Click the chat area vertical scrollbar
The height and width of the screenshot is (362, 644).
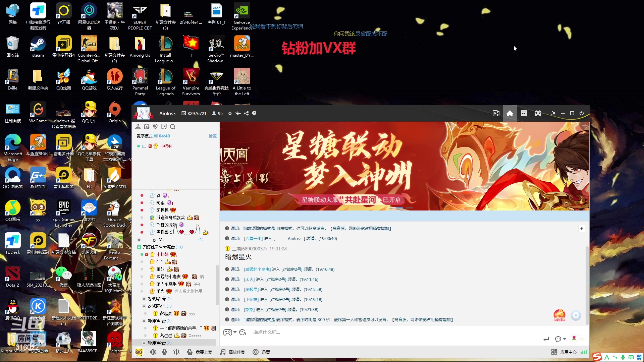(x=587, y=285)
